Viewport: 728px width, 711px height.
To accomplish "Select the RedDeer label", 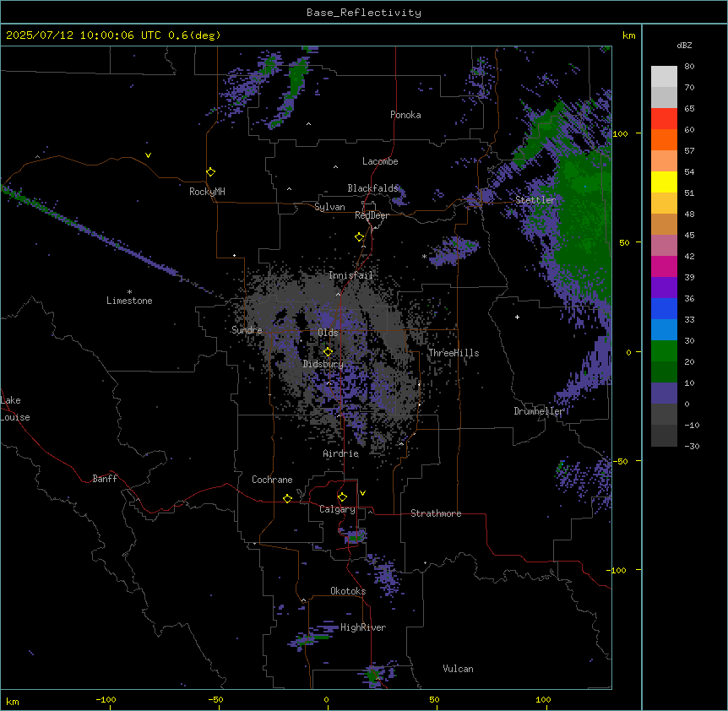I will (x=372, y=215).
